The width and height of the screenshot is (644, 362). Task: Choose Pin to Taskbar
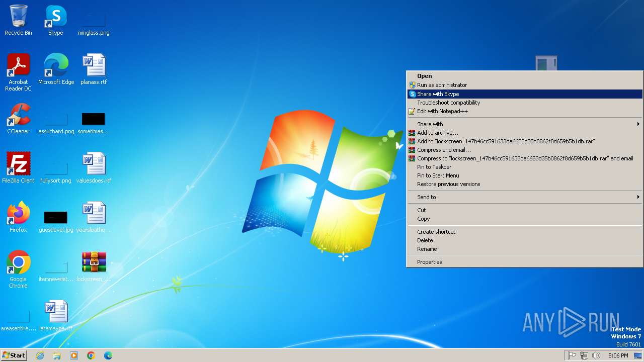525,167
